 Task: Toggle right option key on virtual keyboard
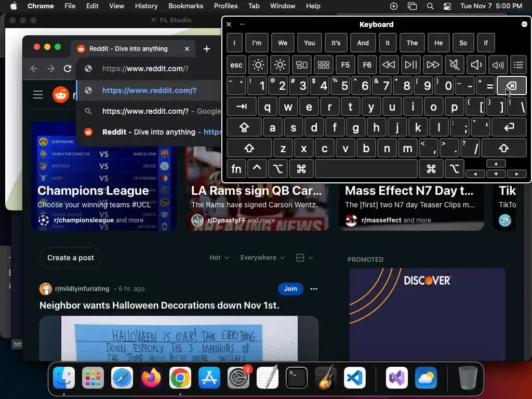point(454,169)
